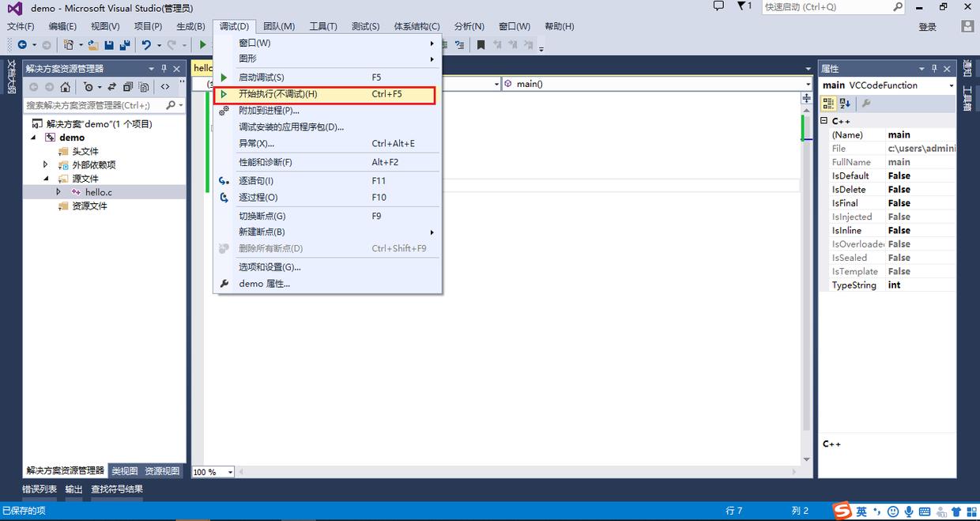The width and height of the screenshot is (980, 521).
Task: Open the 团队(M) menu
Action: pos(278,26)
